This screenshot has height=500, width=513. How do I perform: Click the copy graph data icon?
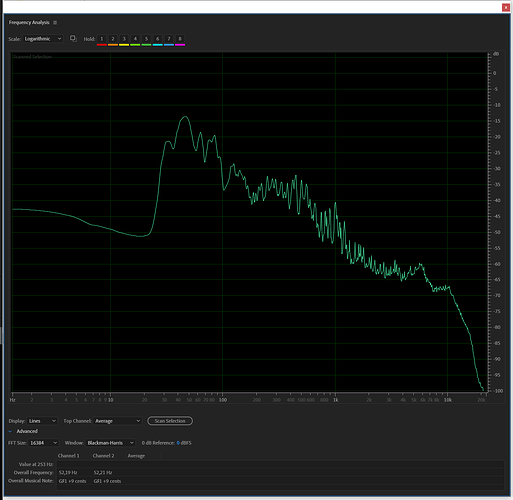click(x=73, y=39)
